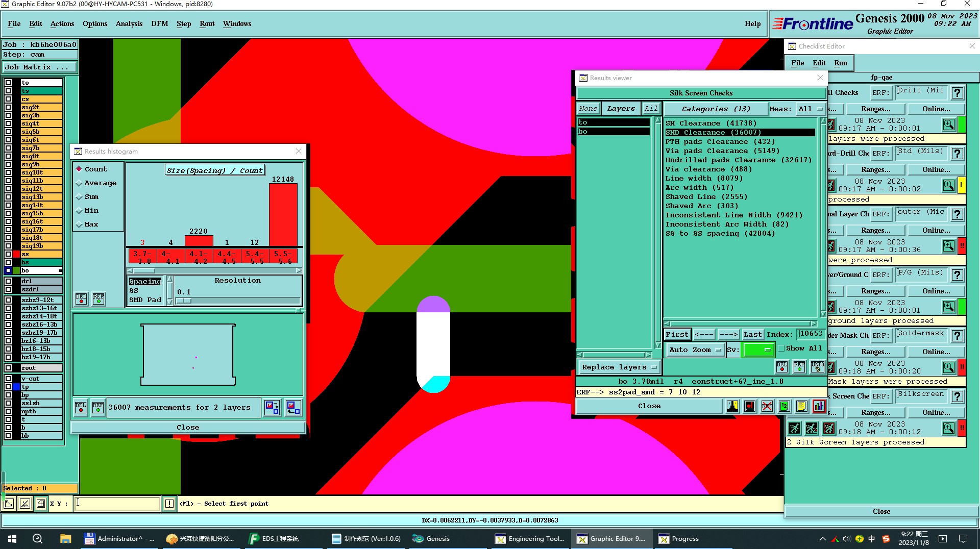Click DEL icon beside measurements count in histogram

pos(81,408)
